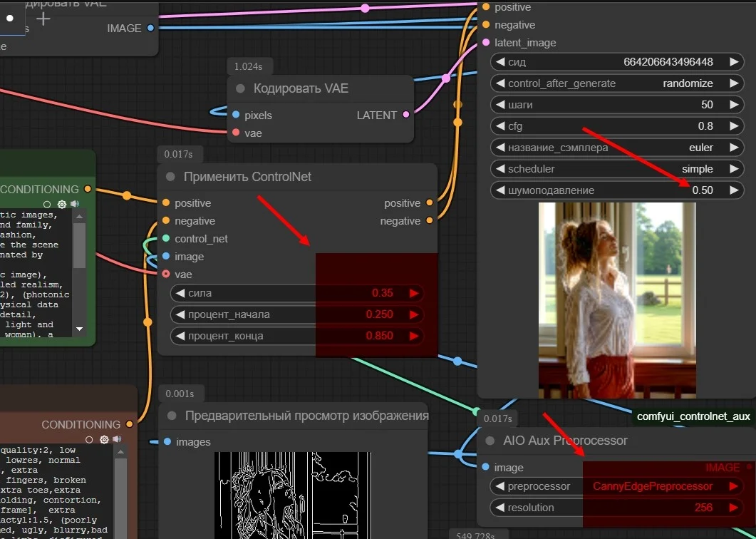Click the IMAGE output port of the top-left decode node
The width and height of the screenshot is (756, 539).
[150, 28]
